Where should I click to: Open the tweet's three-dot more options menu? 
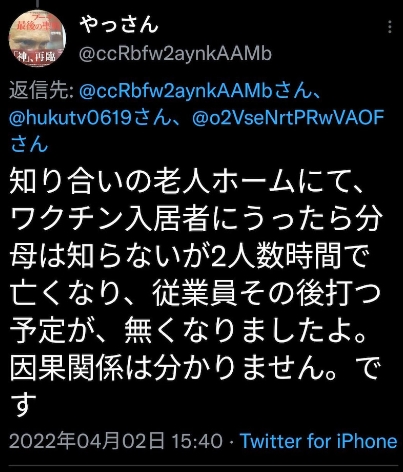click(x=390, y=27)
